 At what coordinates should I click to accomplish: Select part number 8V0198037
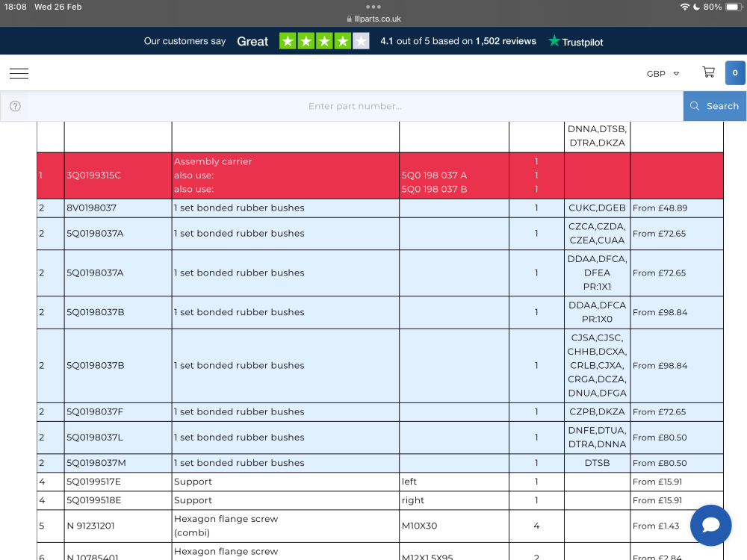point(91,208)
